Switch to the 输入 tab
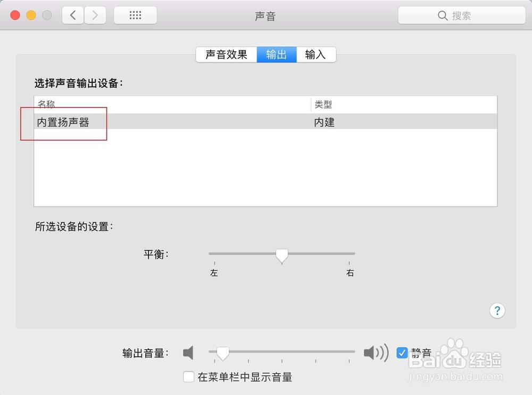This screenshot has height=395, width=532. 316,54
